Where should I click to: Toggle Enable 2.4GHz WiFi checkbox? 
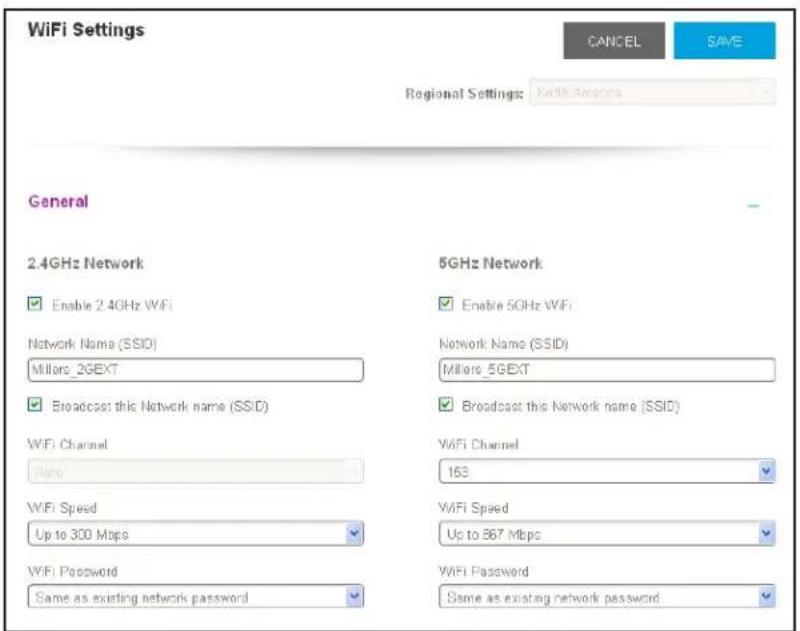[x=35, y=304]
